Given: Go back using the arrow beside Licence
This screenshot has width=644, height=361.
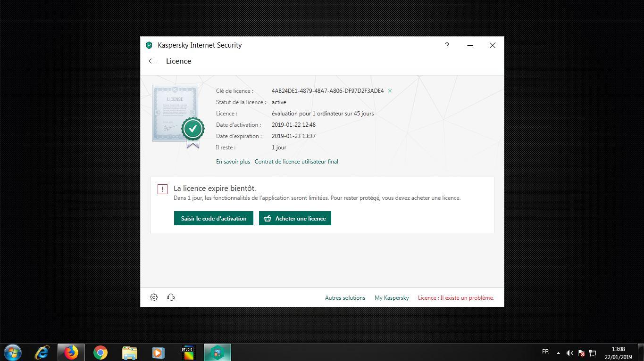Looking at the screenshot, I should point(152,61).
